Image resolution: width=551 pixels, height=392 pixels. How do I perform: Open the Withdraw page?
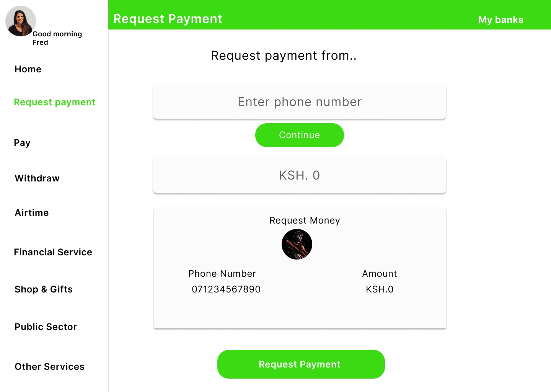pyautogui.click(x=37, y=178)
